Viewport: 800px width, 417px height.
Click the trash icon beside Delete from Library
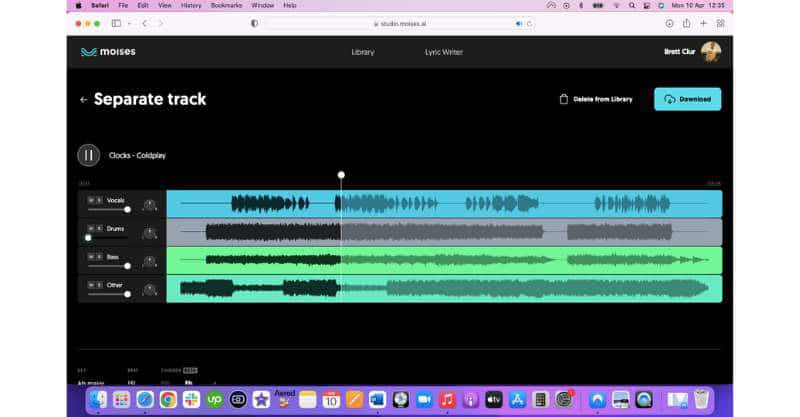tap(564, 99)
